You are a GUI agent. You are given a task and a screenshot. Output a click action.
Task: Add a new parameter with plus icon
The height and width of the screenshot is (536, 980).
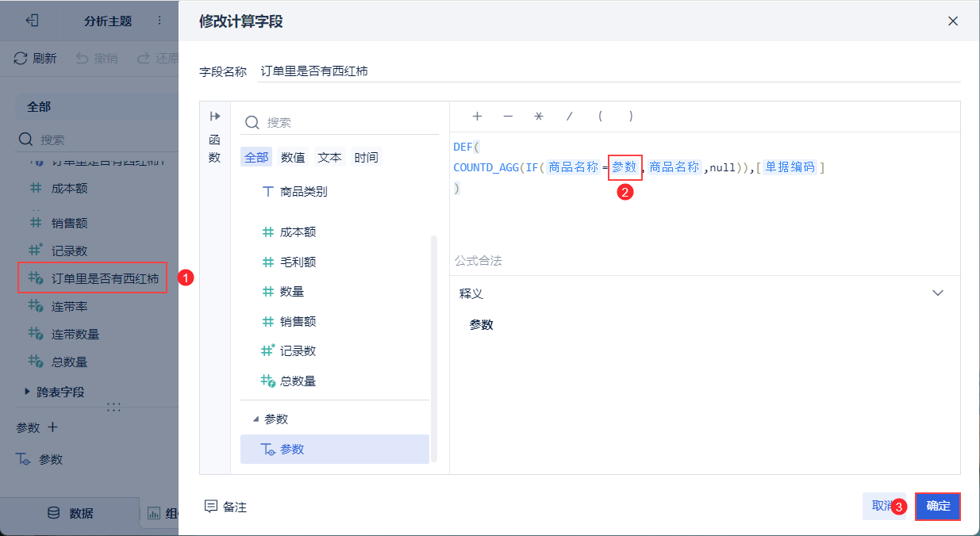(x=53, y=427)
